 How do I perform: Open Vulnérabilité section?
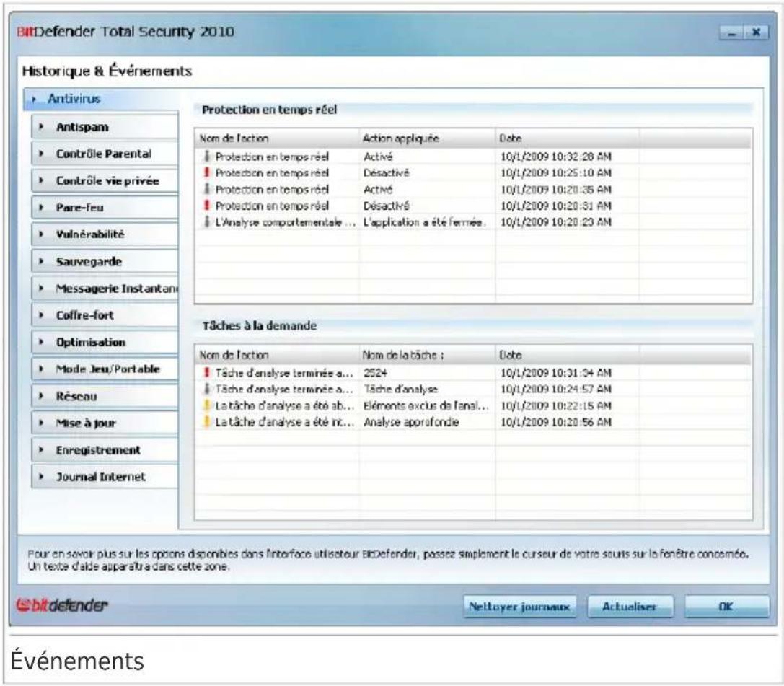(x=105, y=234)
